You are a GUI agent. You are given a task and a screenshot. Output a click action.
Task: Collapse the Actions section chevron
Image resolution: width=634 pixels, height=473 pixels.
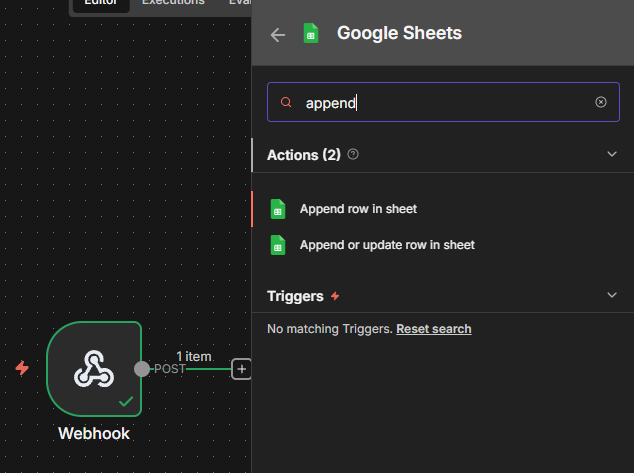pyautogui.click(x=612, y=155)
